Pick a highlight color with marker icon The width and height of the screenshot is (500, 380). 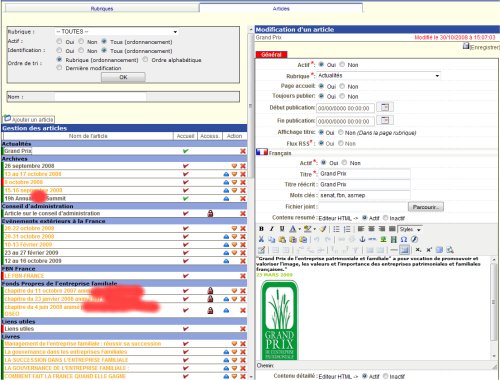point(307,229)
